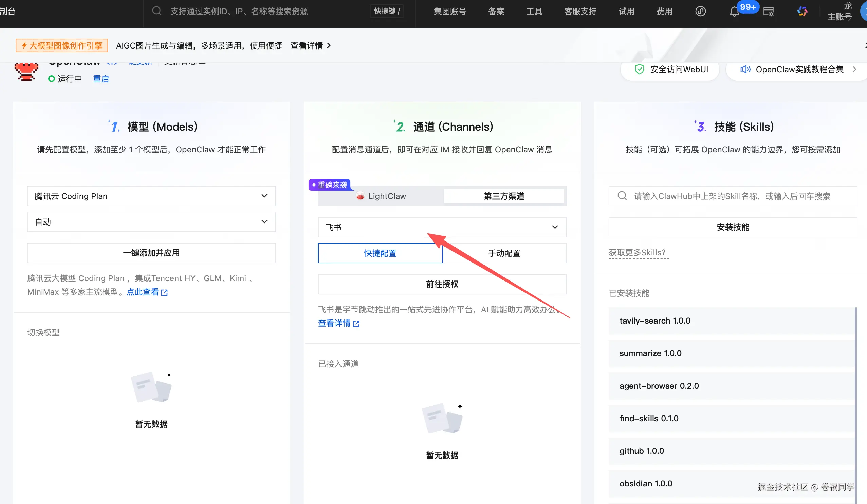
Task: Click the 重启 link
Action: click(101, 79)
